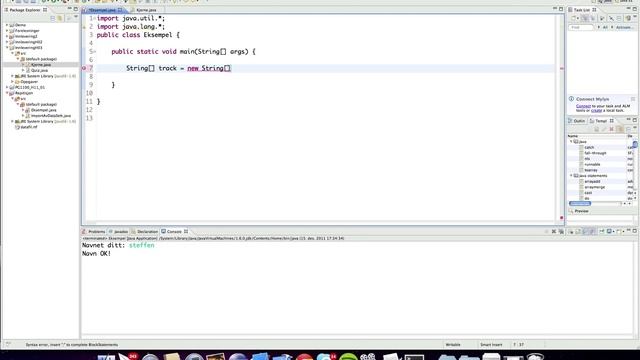Click the Pin Console icon
This screenshot has height=360, width=640.
602,231
